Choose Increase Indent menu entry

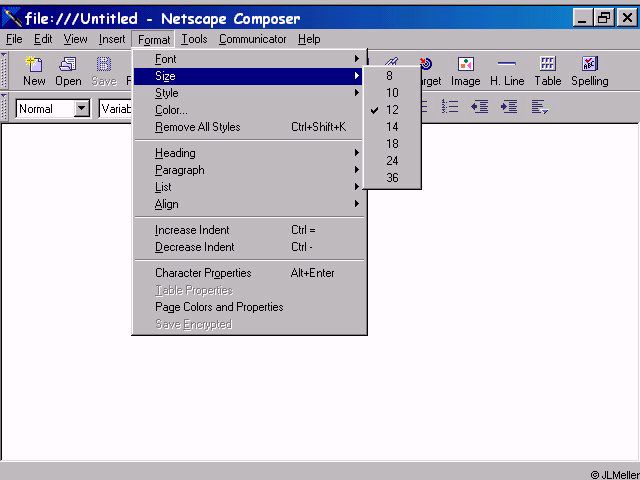248,230
